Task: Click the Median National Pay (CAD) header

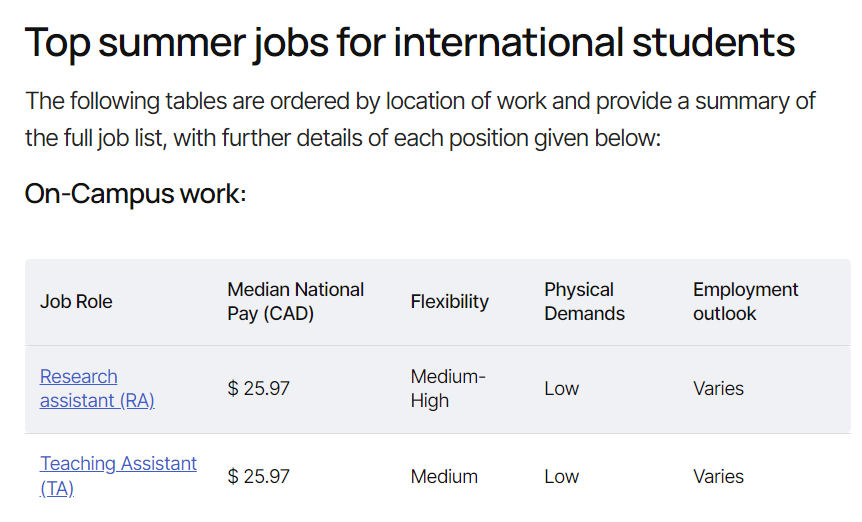Action: [295, 302]
